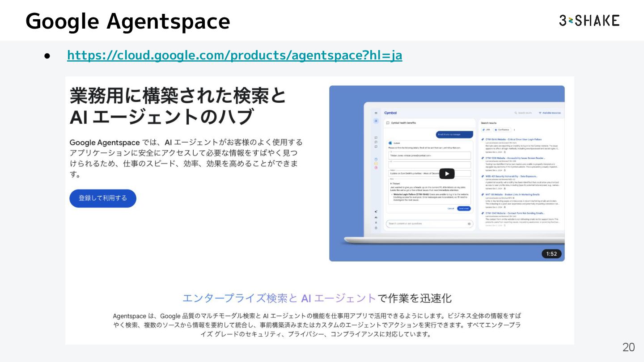This screenshot has height=362, width=644.
Task: Open MKT-88 Broken Links result
Action: pos(513,194)
